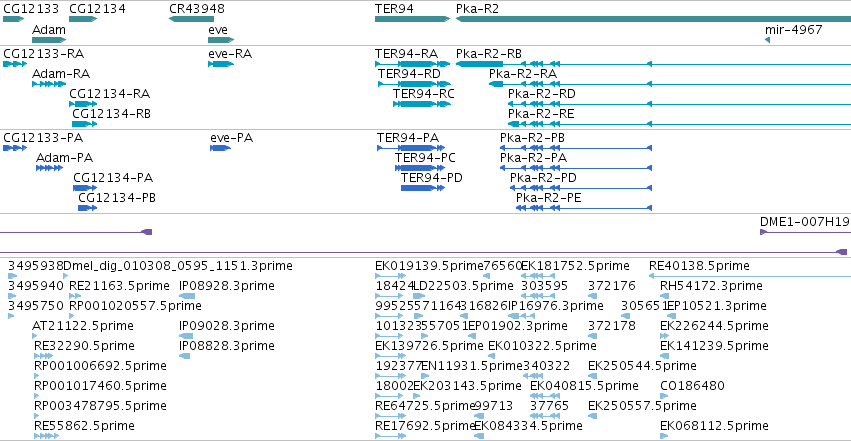Click EST EK250557.5prime

[x=642, y=406]
